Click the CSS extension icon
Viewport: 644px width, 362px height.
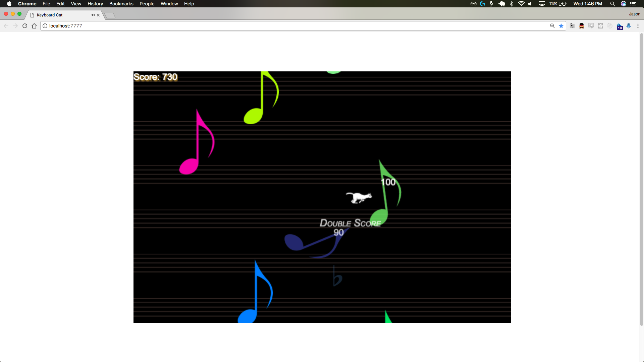[591, 26]
